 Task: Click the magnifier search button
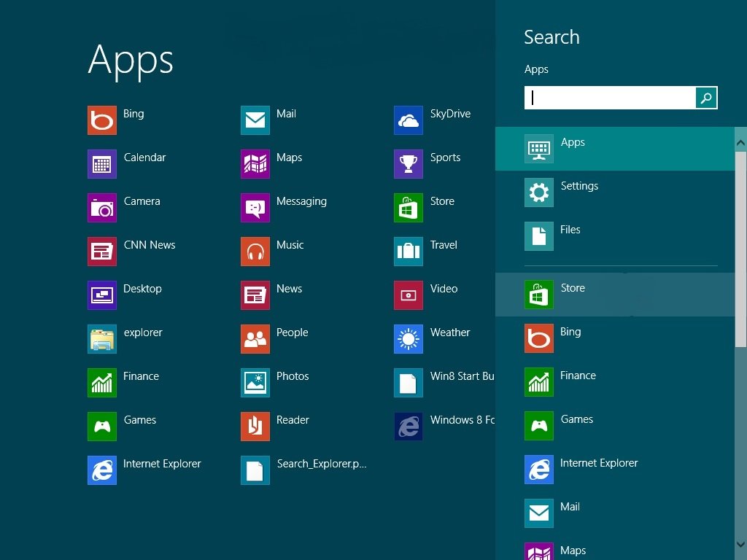(x=706, y=98)
